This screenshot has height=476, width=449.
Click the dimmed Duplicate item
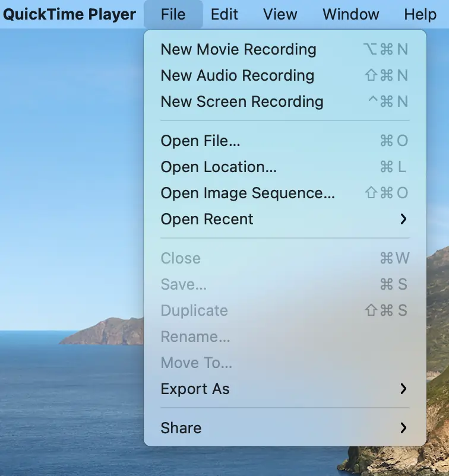(285, 310)
